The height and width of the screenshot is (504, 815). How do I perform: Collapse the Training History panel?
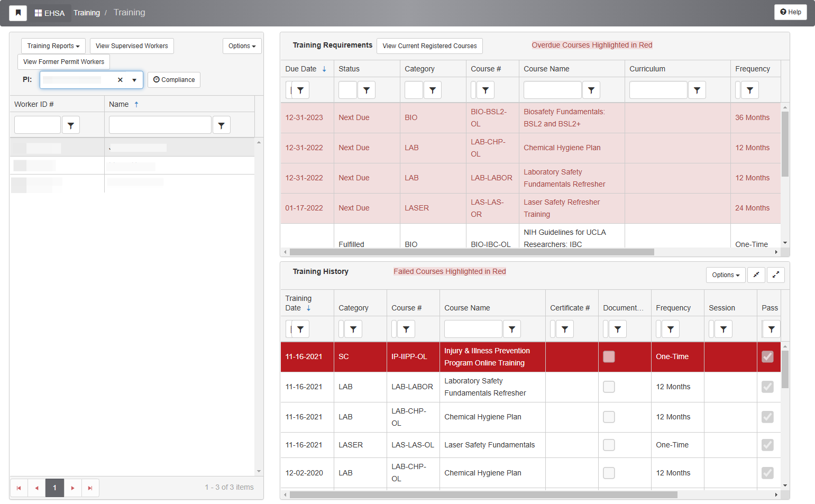[x=756, y=275]
